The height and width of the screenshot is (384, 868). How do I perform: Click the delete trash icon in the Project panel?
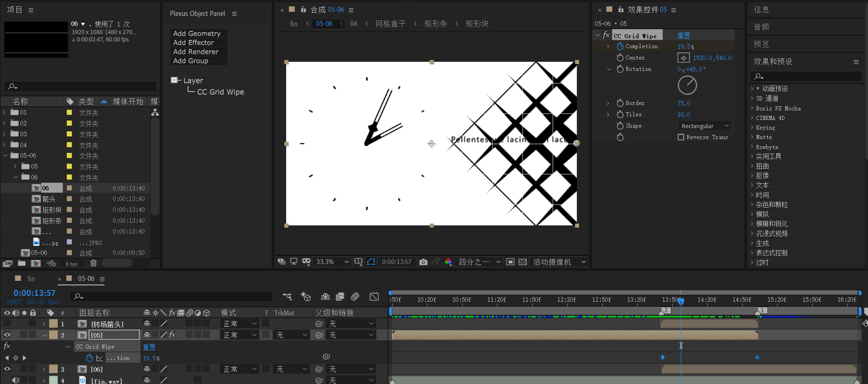tap(94, 263)
